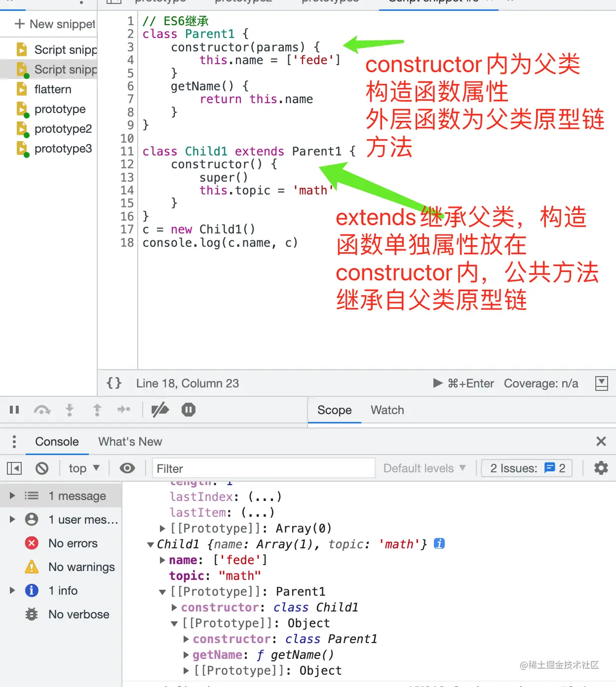Click line number 11 in gutter

(x=127, y=151)
